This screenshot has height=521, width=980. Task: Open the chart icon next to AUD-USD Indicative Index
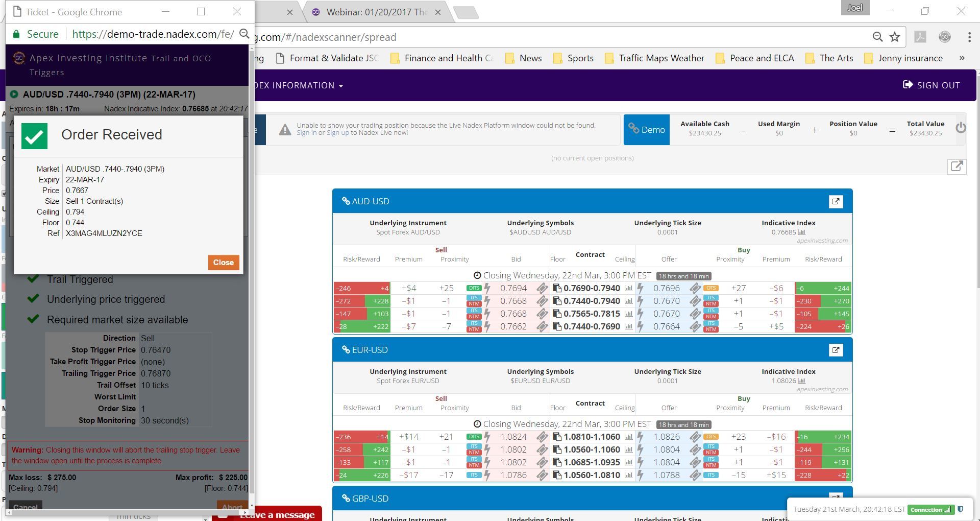point(802,232)
